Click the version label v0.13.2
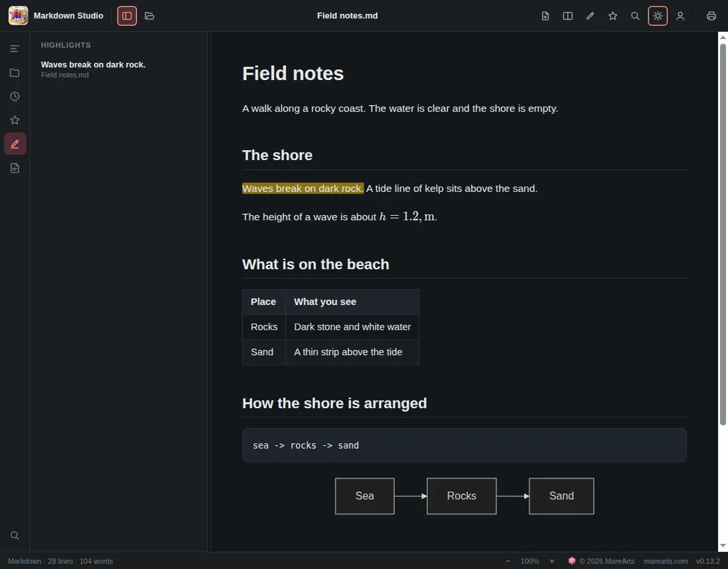728x569 pixels. click(x=707, y=561)
